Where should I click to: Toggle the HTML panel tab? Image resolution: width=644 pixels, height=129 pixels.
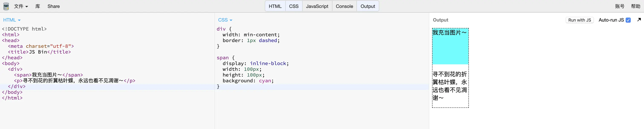pos(275,6)
